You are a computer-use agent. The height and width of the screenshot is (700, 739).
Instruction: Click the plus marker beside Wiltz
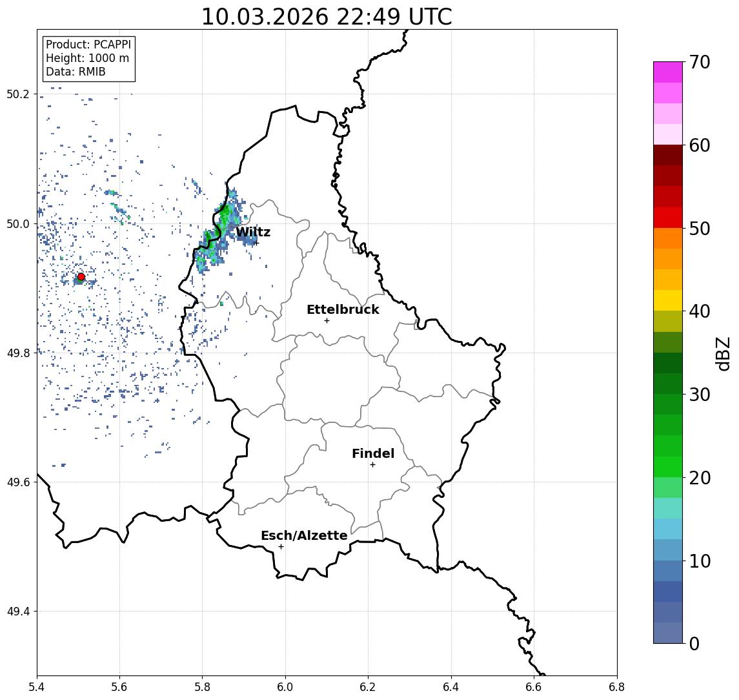256,243
